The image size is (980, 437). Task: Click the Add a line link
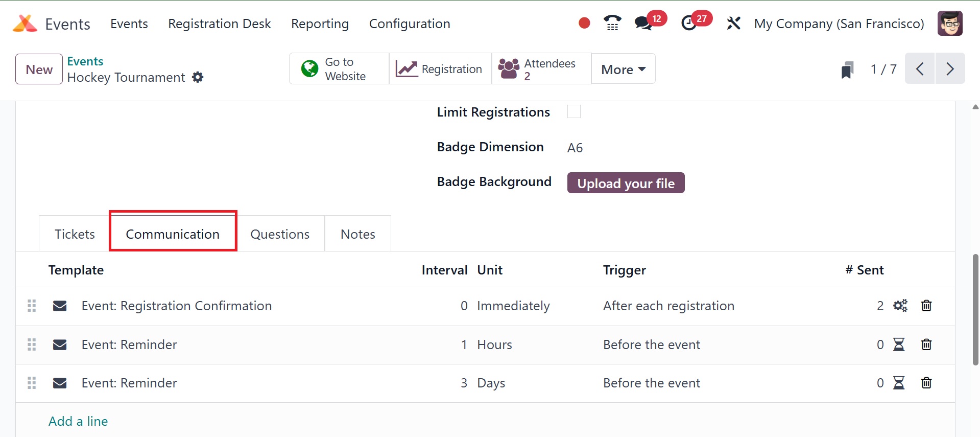point(78,421)
